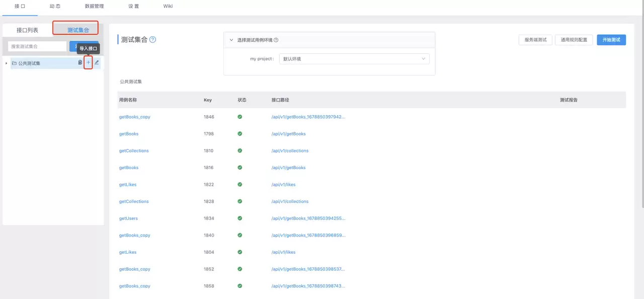The width and height of the screenshot is (644, 299).
Task: Click the 服务端测试 button
Action: click(x=535, y=40)
